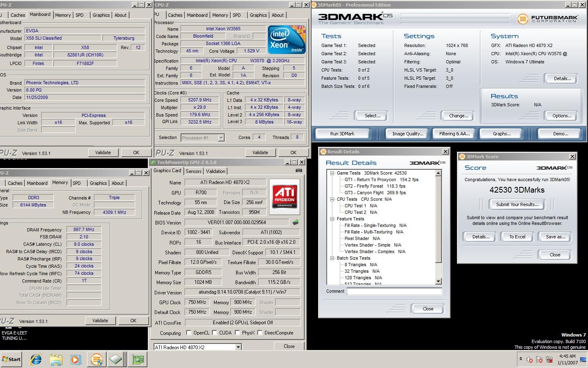Open the Windows Start button

coord(11,359)
